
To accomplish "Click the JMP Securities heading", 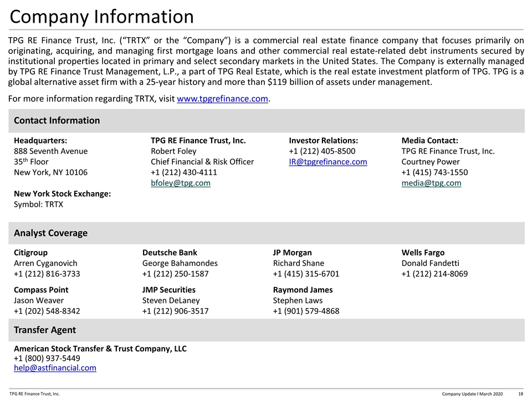I will [x=168, y=290].
